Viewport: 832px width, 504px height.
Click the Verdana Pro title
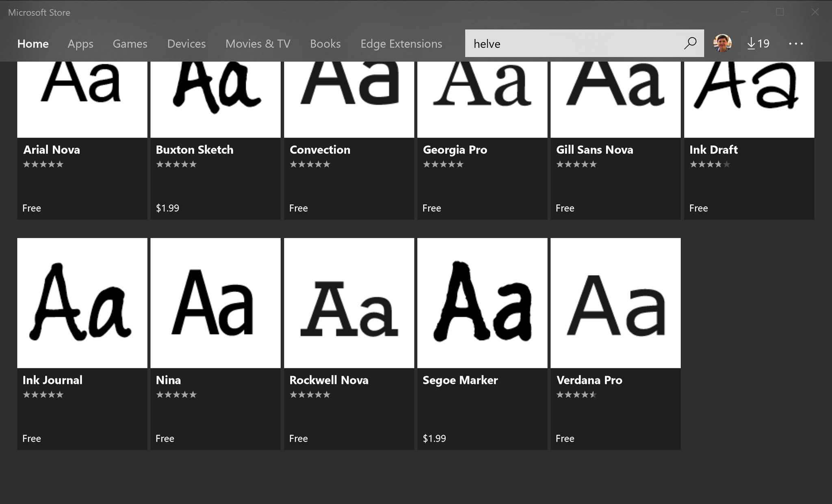589,380
